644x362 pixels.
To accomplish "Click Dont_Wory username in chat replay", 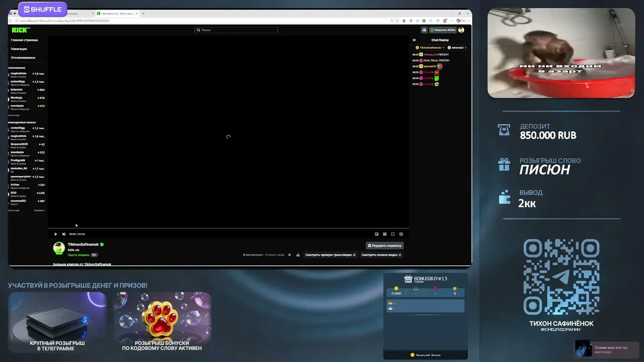I will tap(431, 60).
